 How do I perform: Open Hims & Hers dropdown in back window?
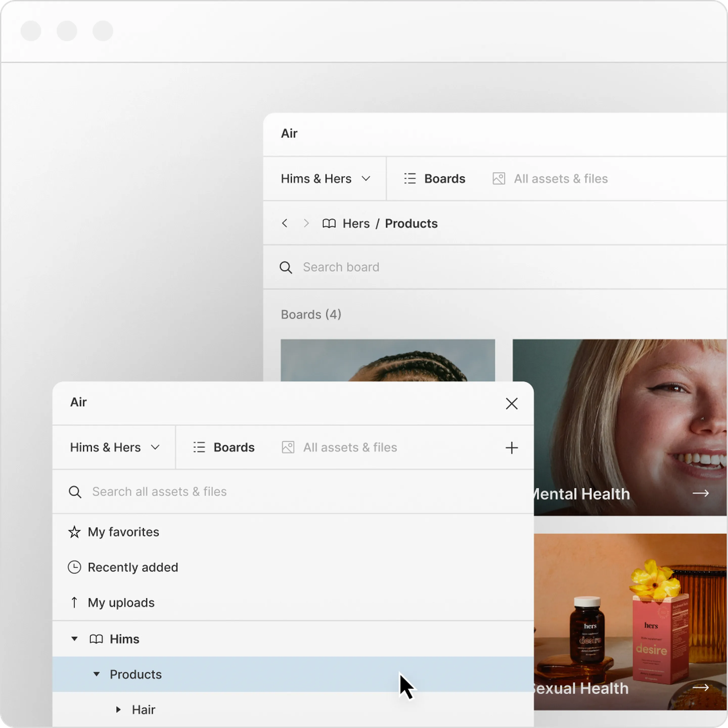point(326,179)
